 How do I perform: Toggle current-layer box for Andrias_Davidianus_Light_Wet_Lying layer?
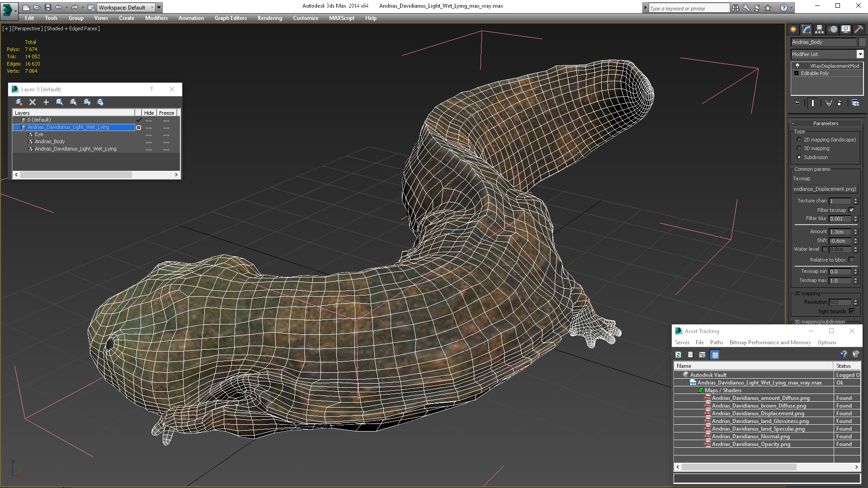[x=139, y=127]
